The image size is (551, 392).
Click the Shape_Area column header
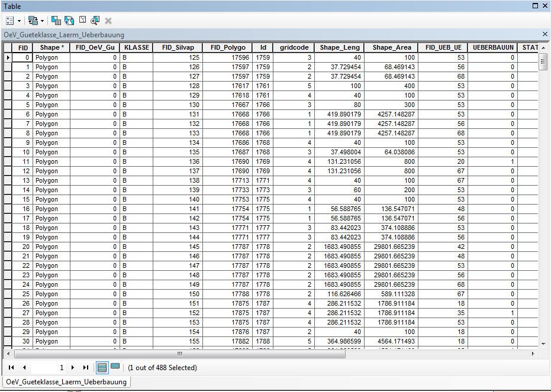(x=392, y=47)
